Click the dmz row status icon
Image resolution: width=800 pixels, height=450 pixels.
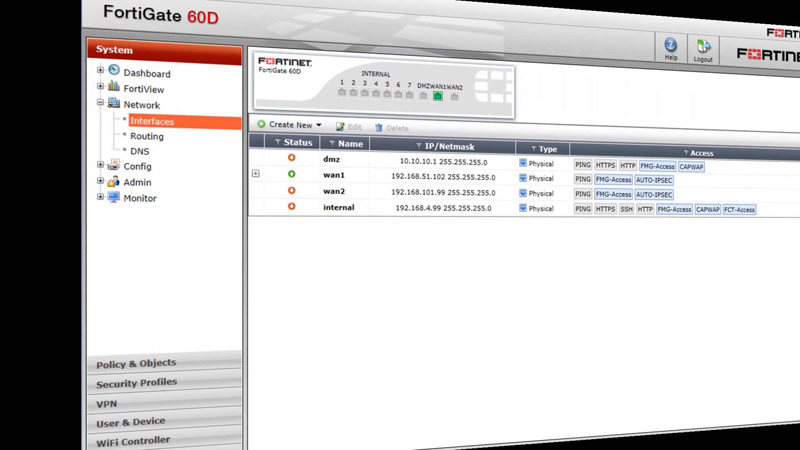pyautogui.click(x=291, y=158)
